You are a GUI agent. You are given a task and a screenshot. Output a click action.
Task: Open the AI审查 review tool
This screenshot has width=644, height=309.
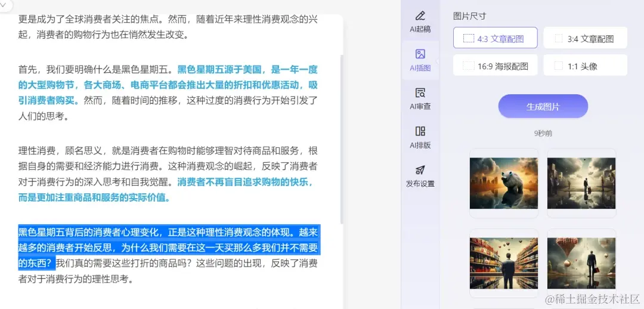tap(420, 98)
